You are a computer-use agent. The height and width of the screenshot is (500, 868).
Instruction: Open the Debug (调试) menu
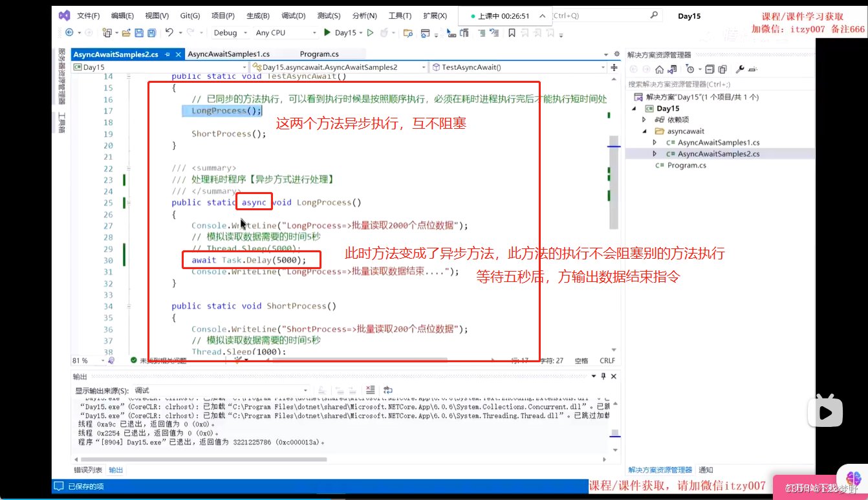[294, 16]
